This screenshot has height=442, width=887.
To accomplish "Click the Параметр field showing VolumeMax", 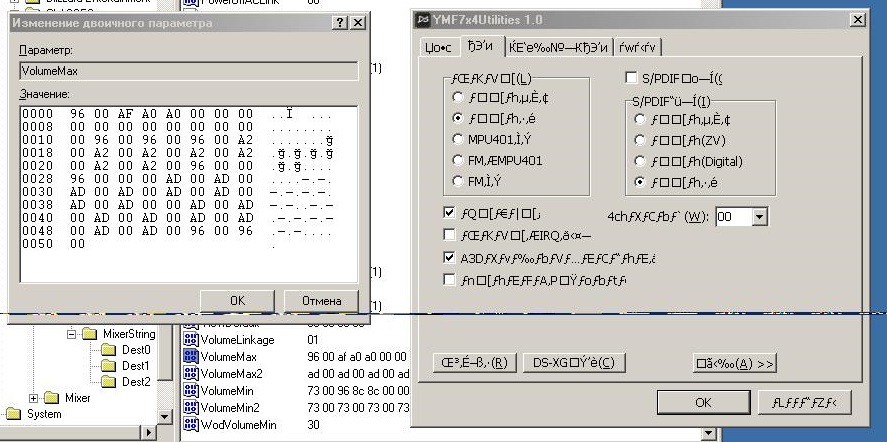I will click(189, 71).
